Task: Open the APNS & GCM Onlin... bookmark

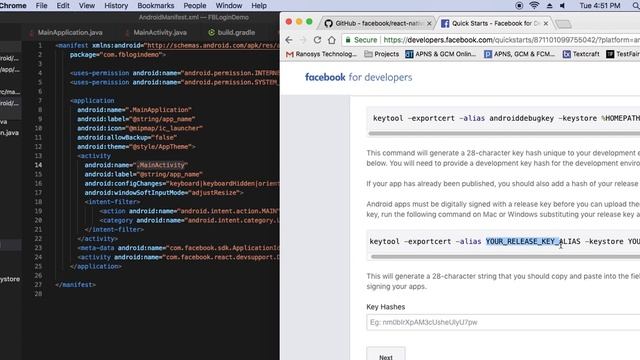Action: 440,54
